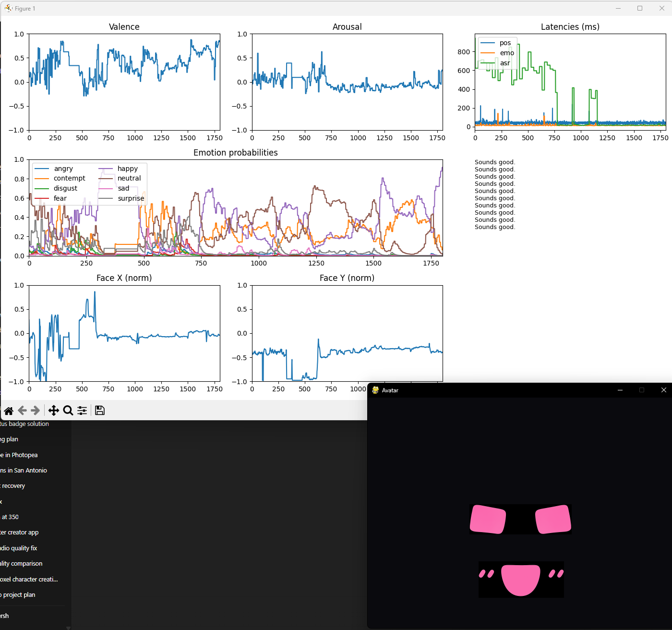
Task: Click the avatar's pink left eye
Action: [x=488, y=519]
